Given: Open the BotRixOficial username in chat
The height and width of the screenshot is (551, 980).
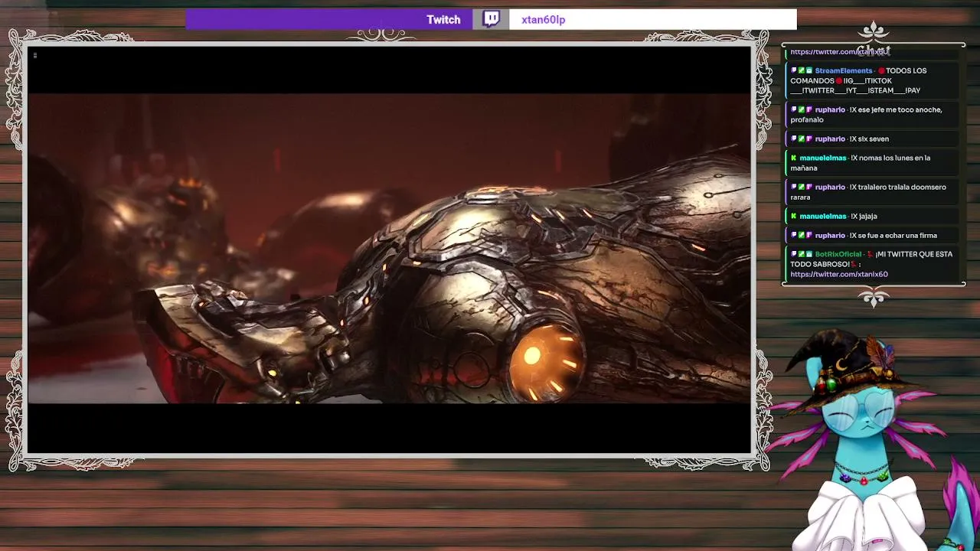Looking at the screenshot, I should coord(838,254).
